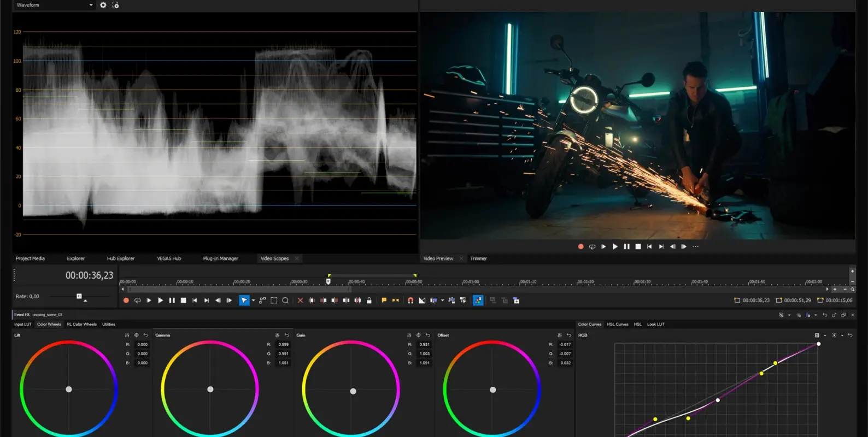Select the Envelope edit tool

click(x=262, y=300)
